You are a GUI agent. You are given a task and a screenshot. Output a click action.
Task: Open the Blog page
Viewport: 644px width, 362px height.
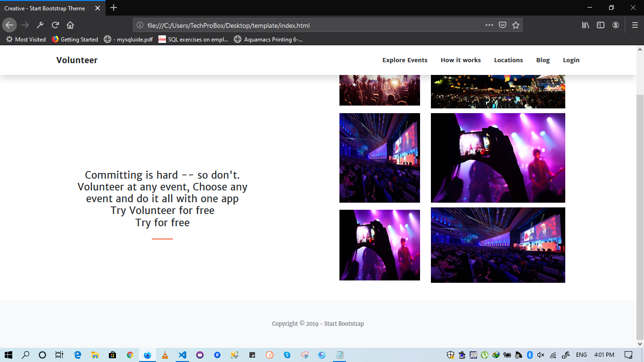click(x=543, y=60)
